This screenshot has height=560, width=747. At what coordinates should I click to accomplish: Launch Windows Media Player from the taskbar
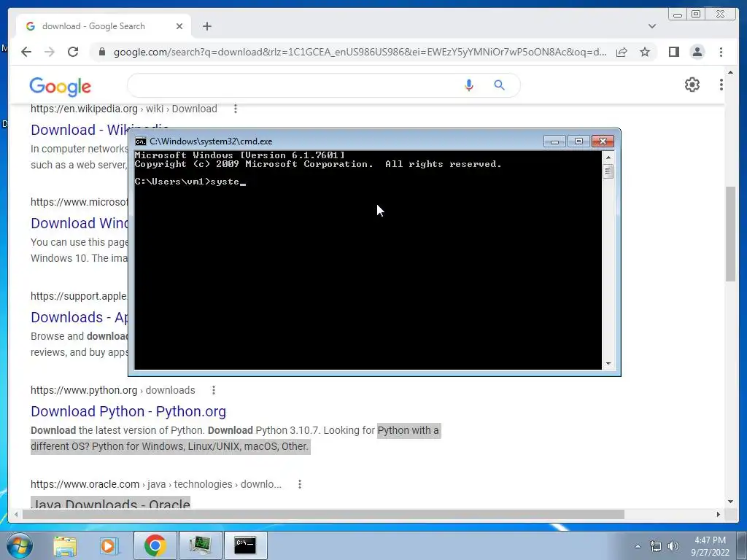[109, 545]
